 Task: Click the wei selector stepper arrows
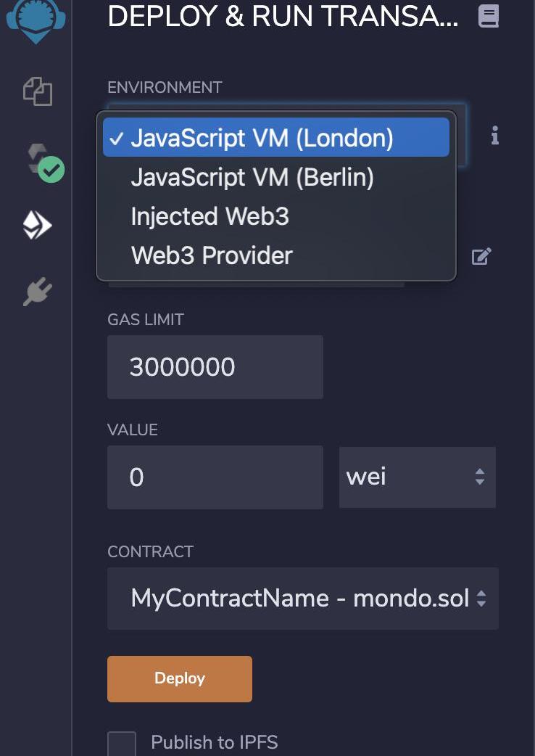tap(480, 477)
